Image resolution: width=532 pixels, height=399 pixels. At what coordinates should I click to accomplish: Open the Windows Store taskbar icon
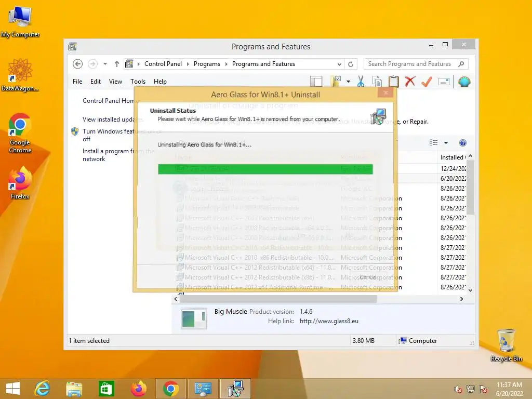[106, 389]
